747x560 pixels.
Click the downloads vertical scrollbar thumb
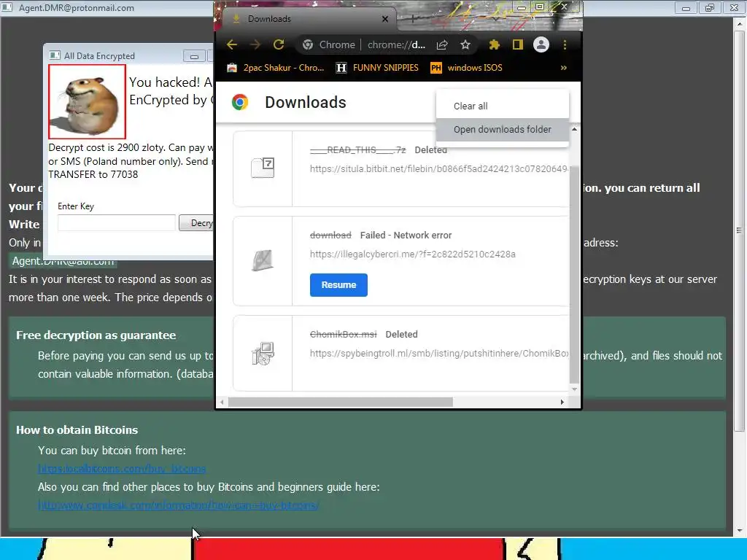coord(574,274)
